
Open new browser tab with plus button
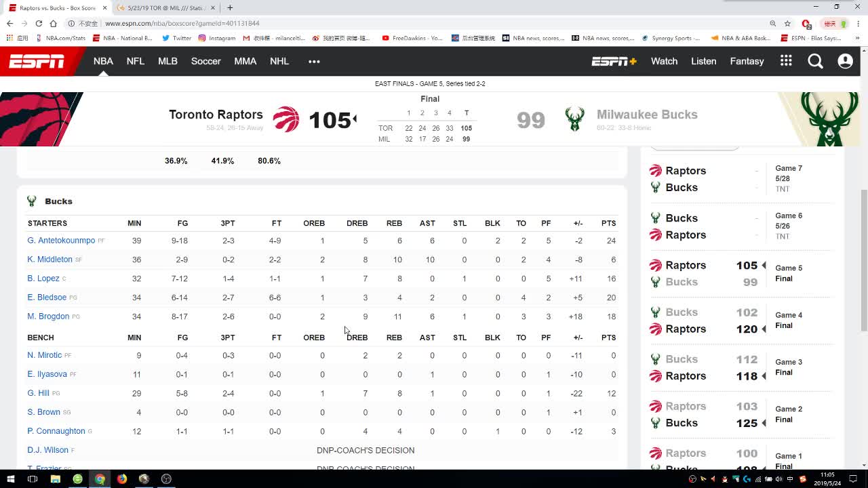[230, 7]
